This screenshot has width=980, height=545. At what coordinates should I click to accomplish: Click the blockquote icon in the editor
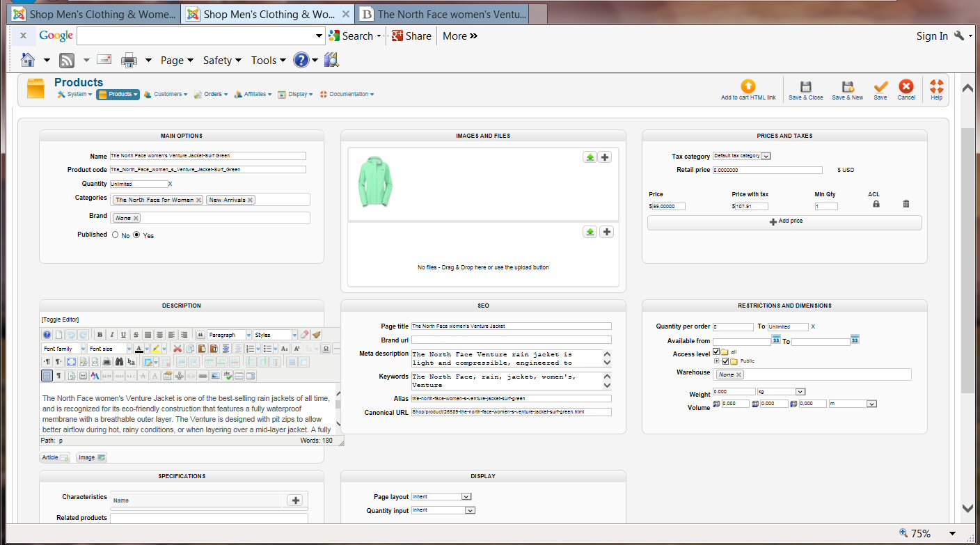pos(200,335)
